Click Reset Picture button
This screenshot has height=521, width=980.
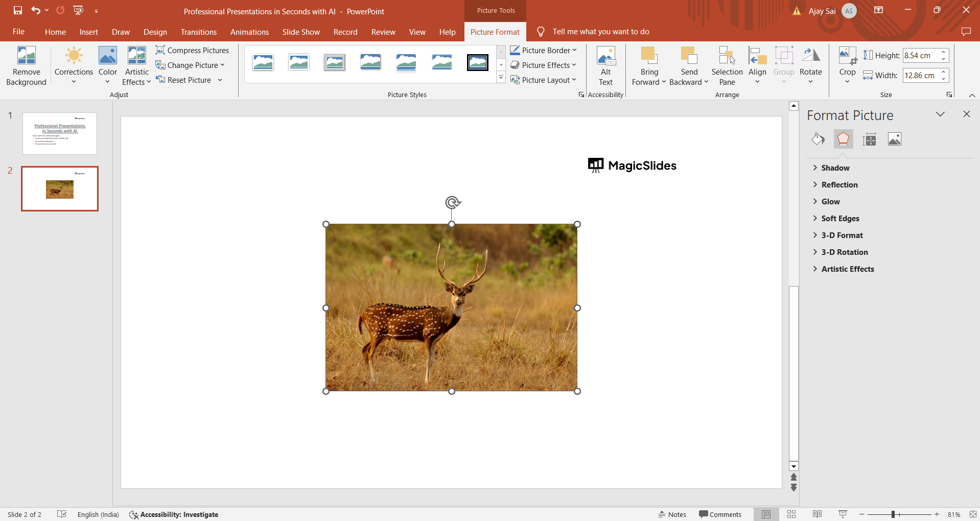click(x=184, y=80)
